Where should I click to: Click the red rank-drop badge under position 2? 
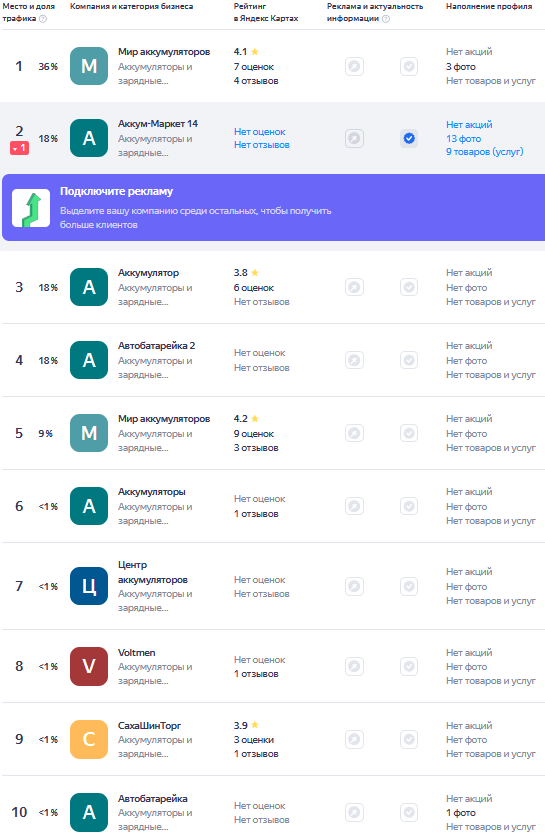(x=19, y=148)
